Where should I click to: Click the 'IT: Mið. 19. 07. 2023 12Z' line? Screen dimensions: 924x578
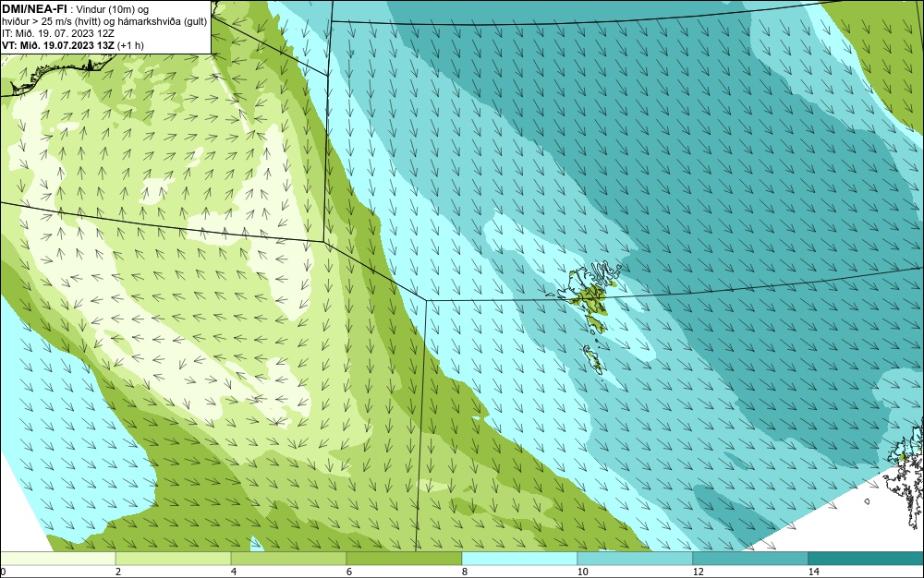click(57, 33)
